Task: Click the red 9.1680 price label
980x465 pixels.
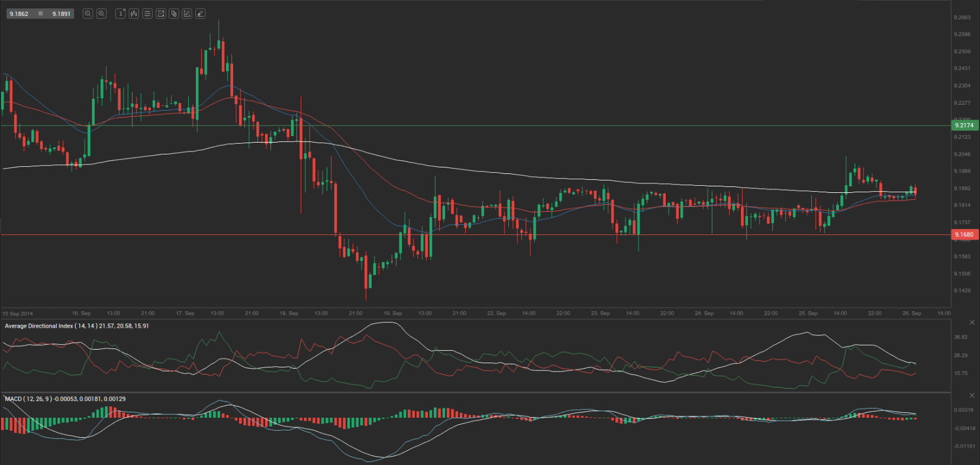Action: (x=964, y=235)
